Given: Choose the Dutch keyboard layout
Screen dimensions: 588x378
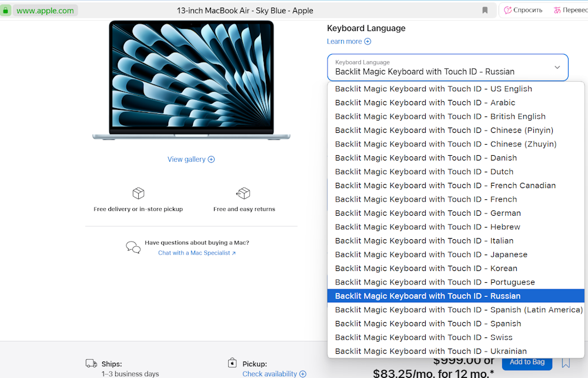Looking at the screenshot, I should [456, 172].
